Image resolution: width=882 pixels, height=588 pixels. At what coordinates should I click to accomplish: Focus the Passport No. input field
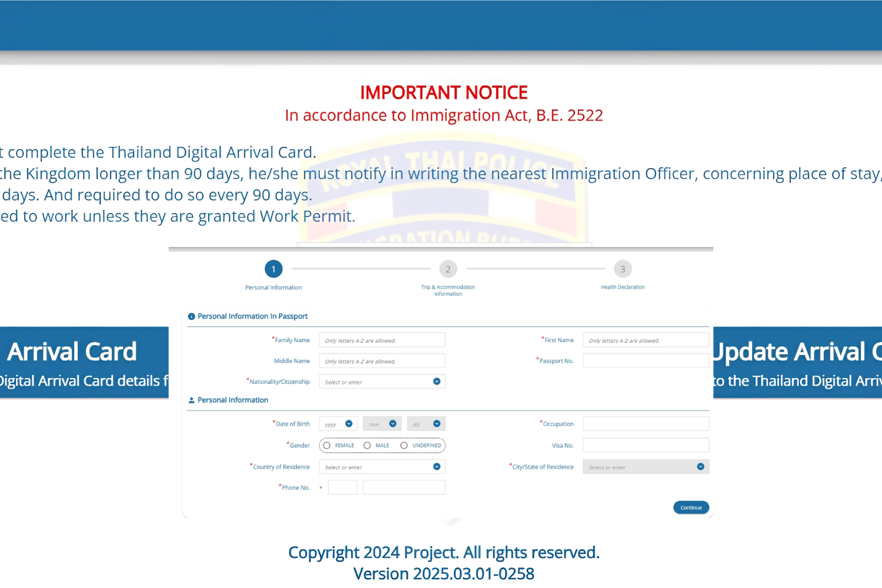(x=646, y=361)
